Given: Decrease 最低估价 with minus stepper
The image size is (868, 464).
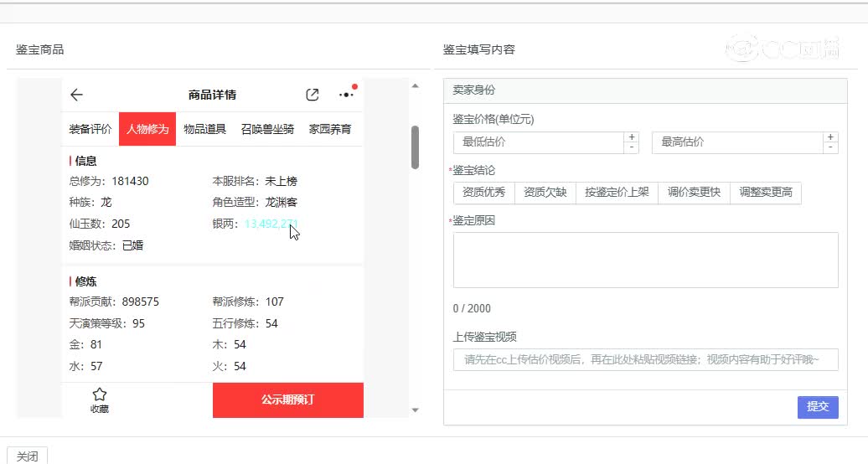Looking at the screenshot, I should coord(632,148).
